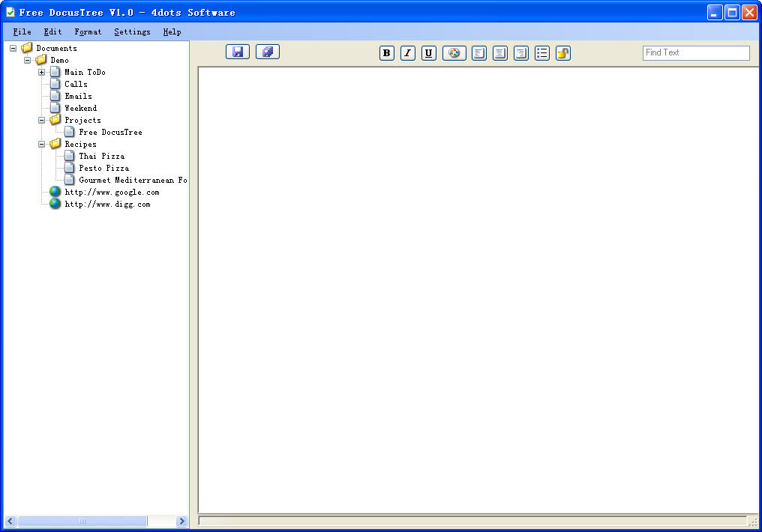
Task: Click the Main ToDo document icon
Action: click(x=55, y=72)
